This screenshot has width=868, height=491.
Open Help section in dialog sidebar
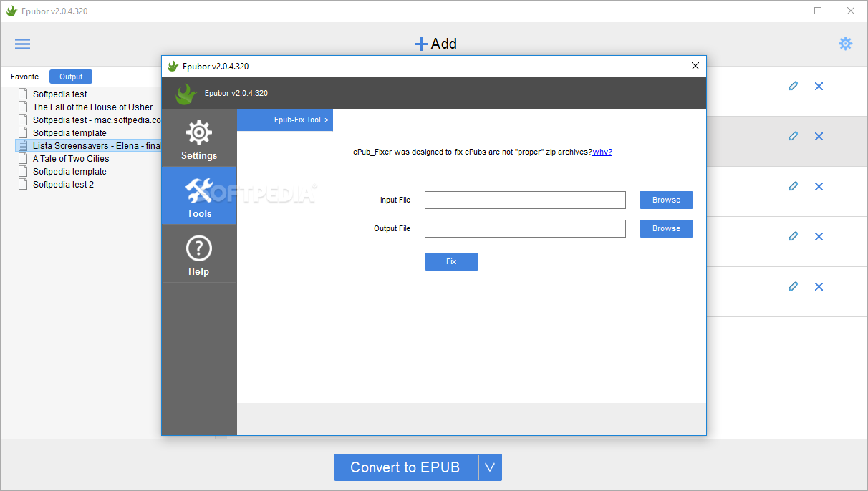click(x=199, y=254)
